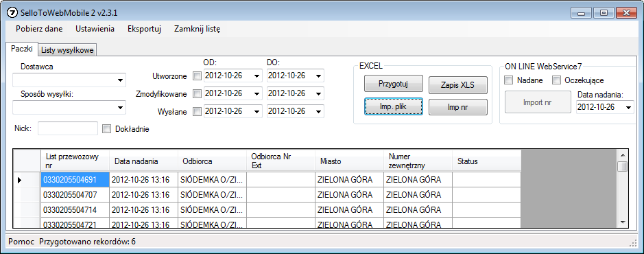644x254 pixels.
Task: Open the Zmodyfikowane OD date picker
Action: click(x=257, y=94)
